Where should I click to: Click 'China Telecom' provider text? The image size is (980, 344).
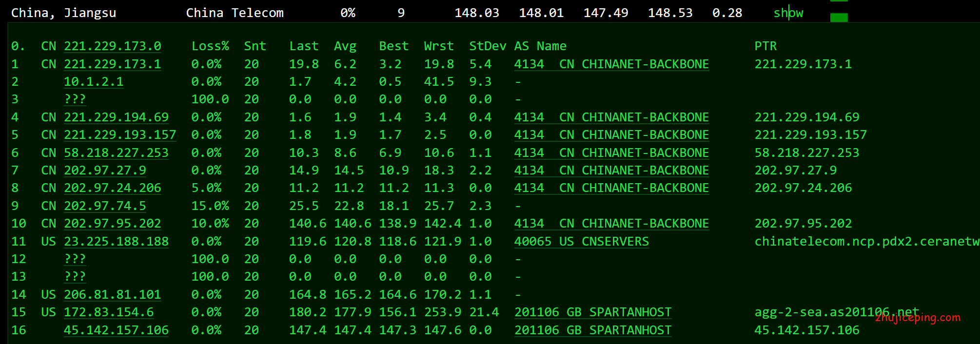pyautogui.click(x=235, y=13)
